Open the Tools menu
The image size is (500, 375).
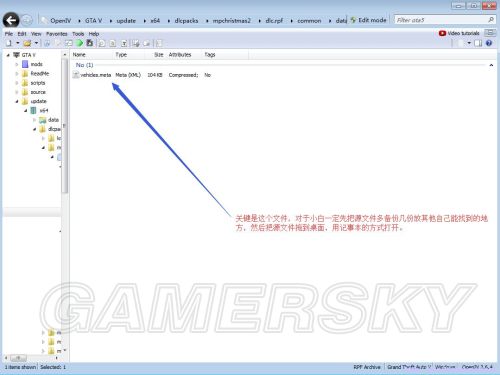point(78,34)
